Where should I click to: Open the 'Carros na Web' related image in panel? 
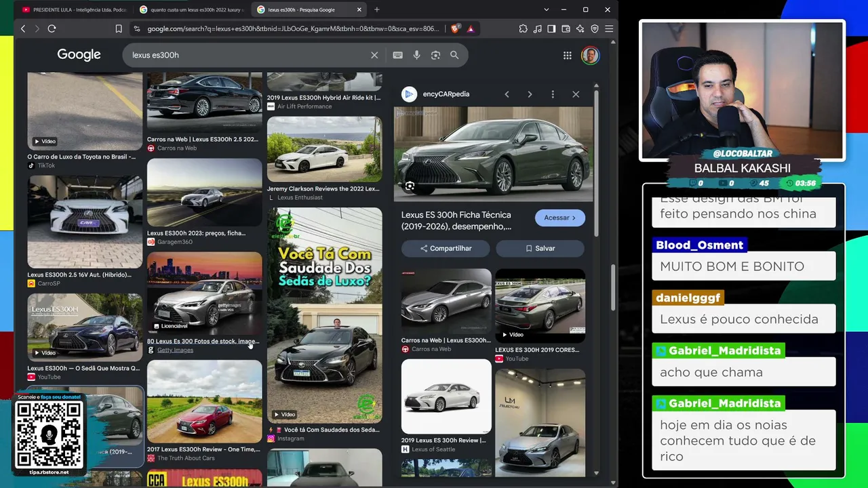446,301
